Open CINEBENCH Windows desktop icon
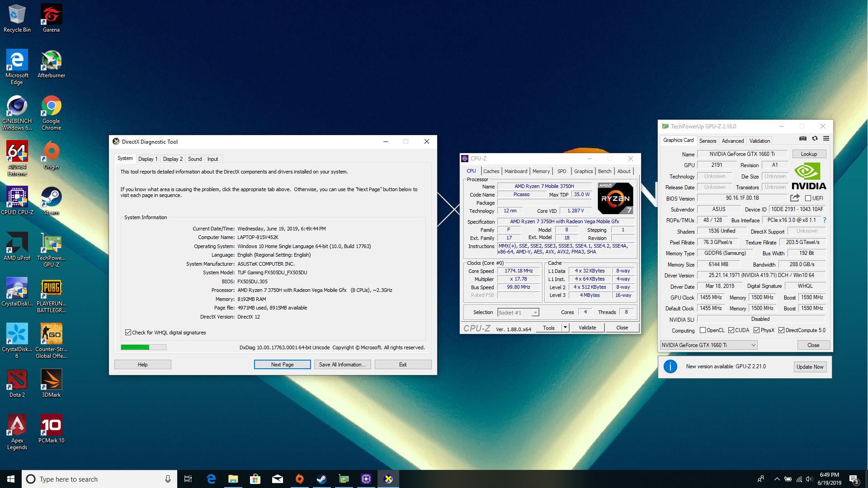 17,113
